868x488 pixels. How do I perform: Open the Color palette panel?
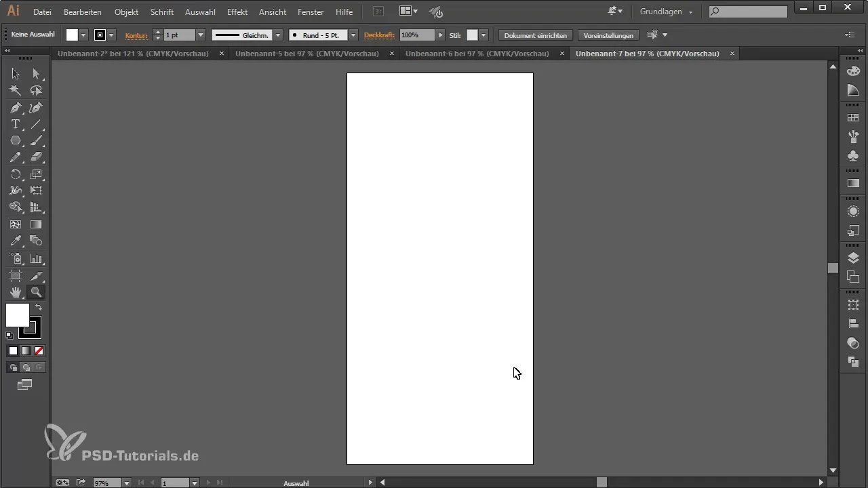pos(854,71)
